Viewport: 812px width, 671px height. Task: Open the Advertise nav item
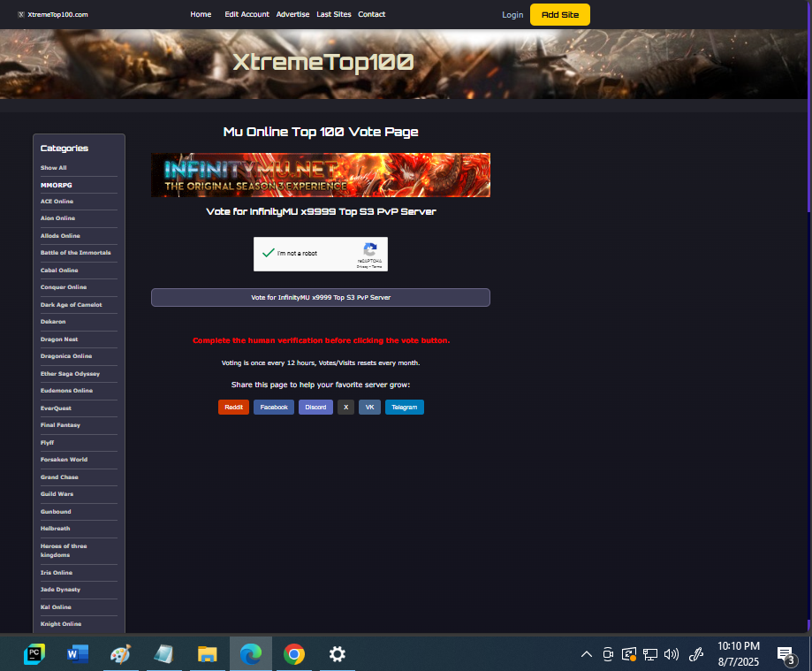[292, 14]
